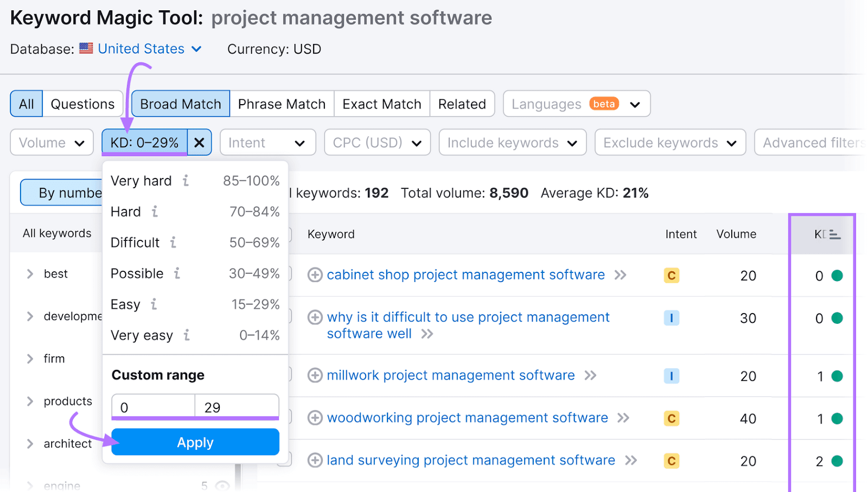This screenshot has width=868, height=492.
Task: Select the Questions tab
Action: coord(82,104)
